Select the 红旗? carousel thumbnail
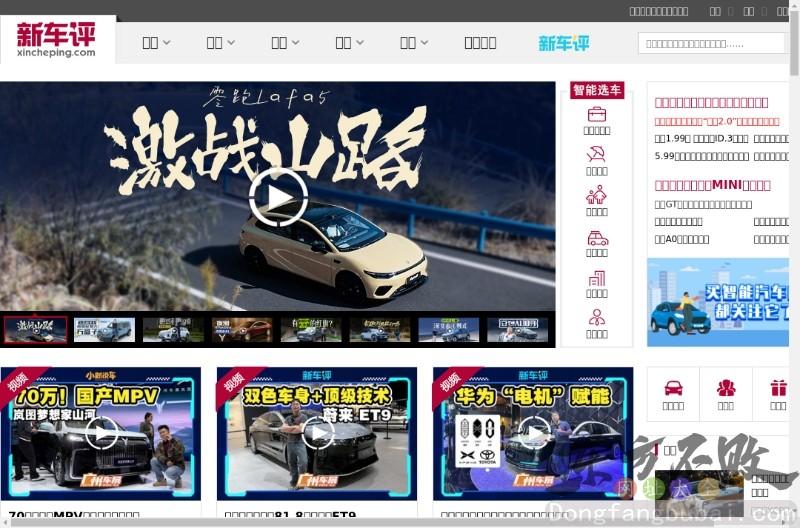This screenshot has width=800, height=528. [311, 330]
